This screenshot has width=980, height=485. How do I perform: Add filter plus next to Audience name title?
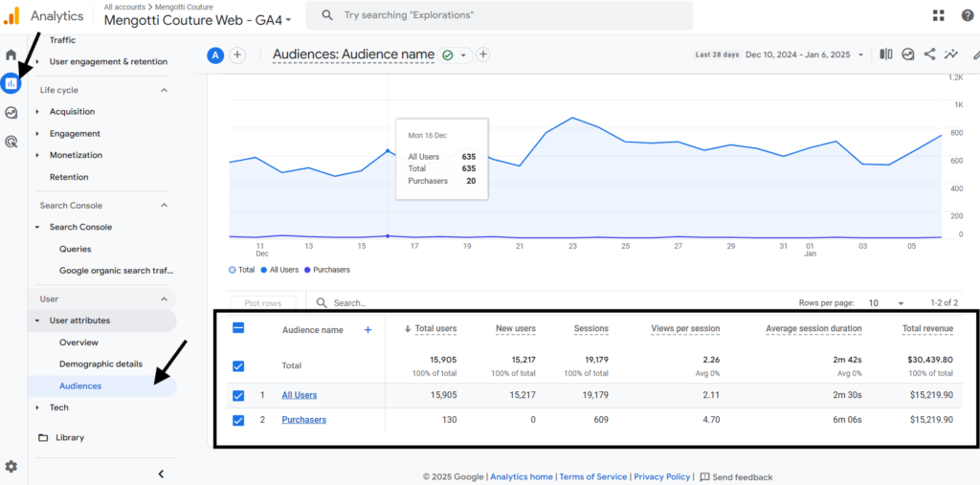(482, 55)
